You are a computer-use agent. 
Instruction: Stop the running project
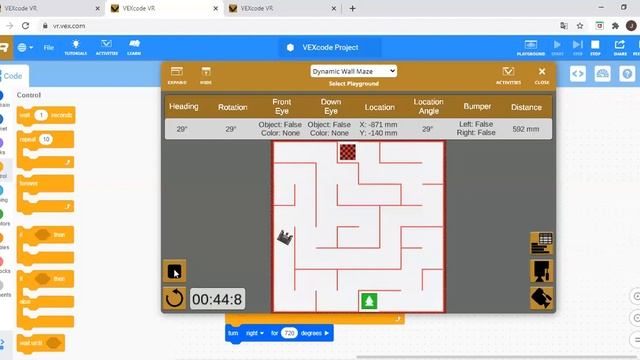595,47
